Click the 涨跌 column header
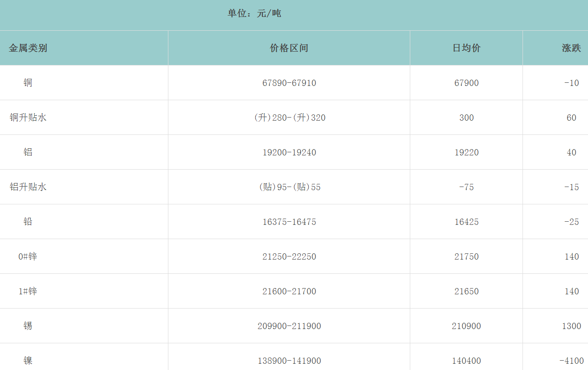This screenshot has height=370, width=588. point(571,48)
